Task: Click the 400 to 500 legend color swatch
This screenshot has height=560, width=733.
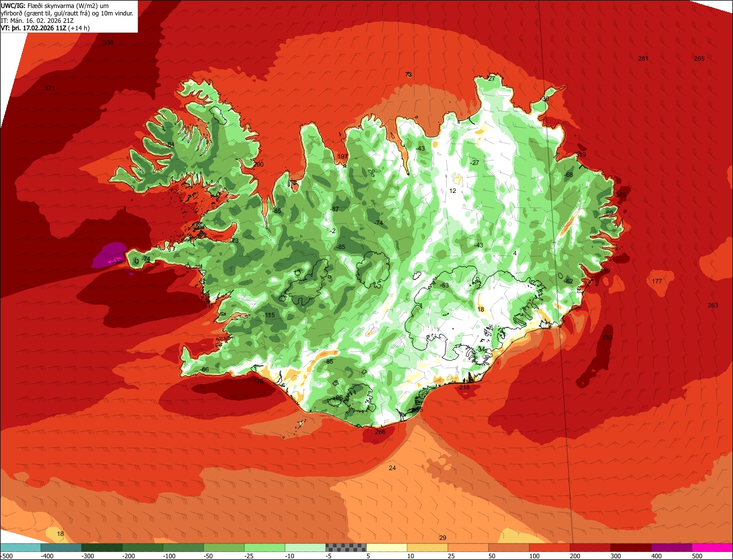Action: coord(671,547)
